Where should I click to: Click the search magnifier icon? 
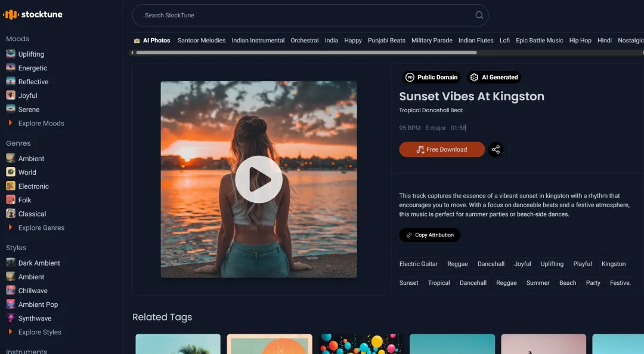(479, 15)
